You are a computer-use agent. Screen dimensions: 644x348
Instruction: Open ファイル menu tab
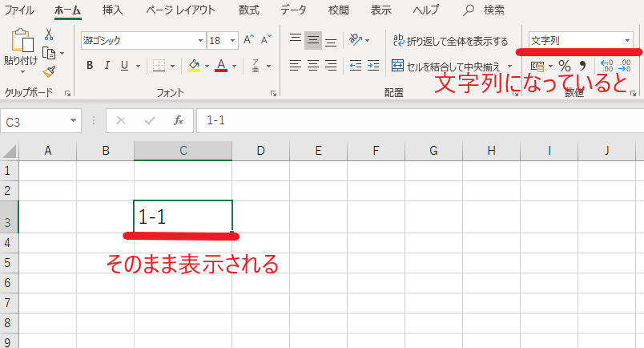[x=19, y=10]
